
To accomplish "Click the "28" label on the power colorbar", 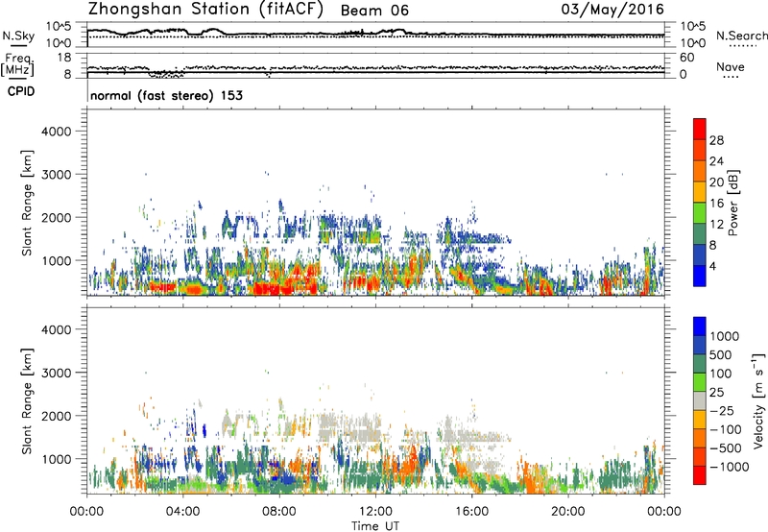I will coord(716,140).
